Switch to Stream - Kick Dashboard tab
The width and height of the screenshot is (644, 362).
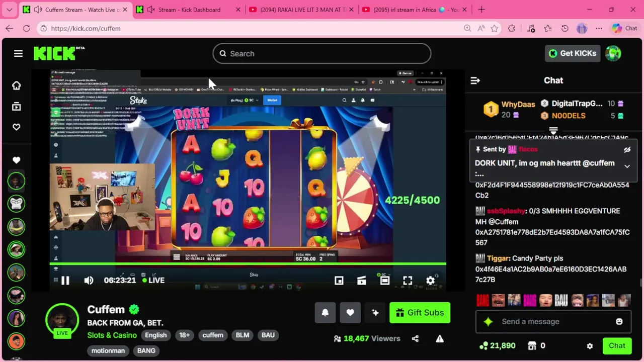pyautogui.click(x=189, y=10)
